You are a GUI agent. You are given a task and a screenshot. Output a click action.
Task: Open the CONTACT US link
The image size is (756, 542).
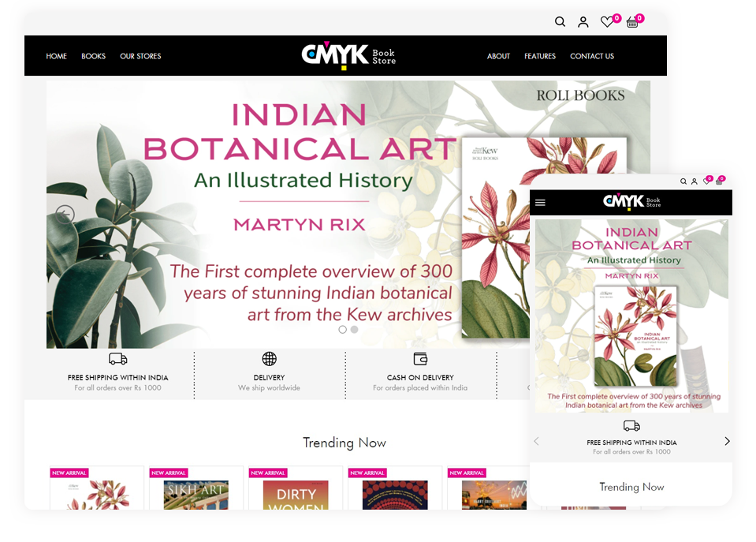tap(591, 56)
